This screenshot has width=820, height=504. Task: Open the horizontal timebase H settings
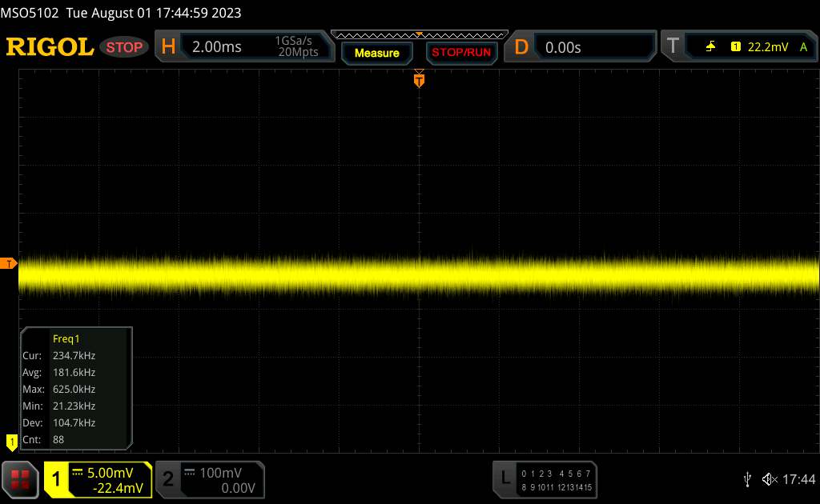coord(168,46)
